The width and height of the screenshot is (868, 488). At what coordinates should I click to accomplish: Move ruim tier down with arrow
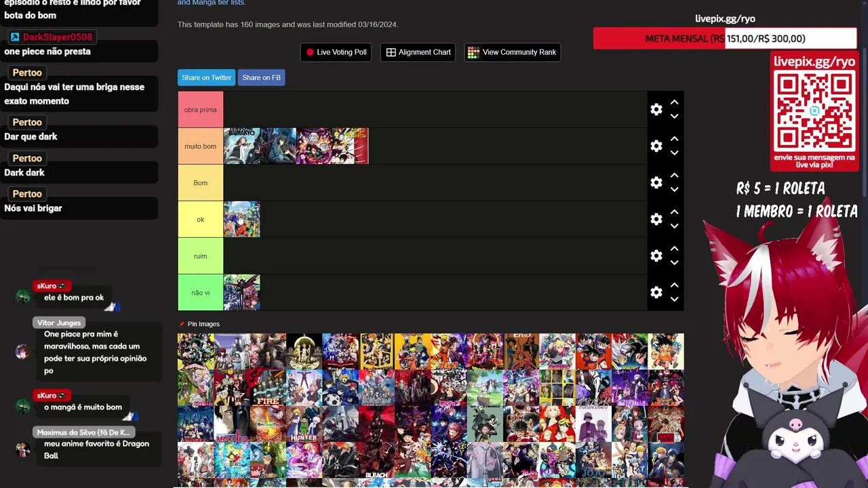click(674, 263)
